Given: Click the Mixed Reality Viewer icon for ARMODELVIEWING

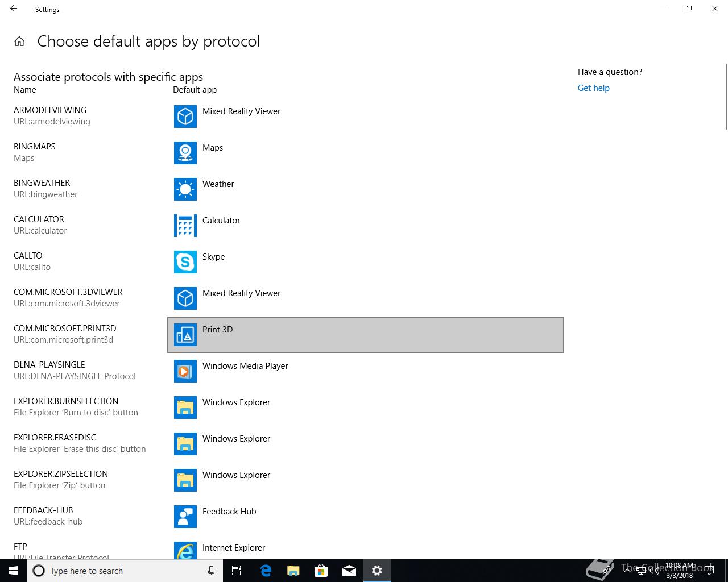Looking at the screenshot, I should point(185,117).
